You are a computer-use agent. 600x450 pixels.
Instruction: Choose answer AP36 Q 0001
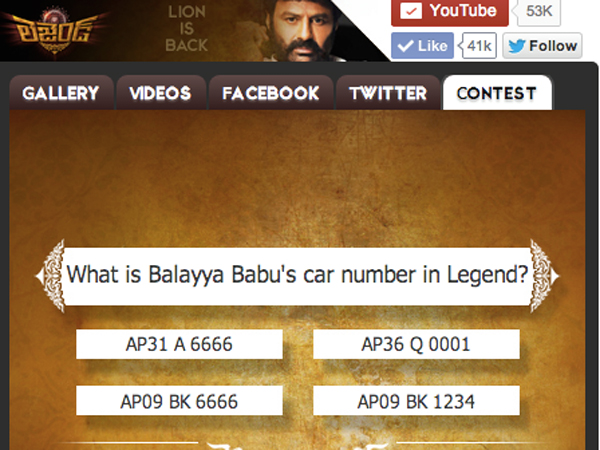(x=416, y=344)
